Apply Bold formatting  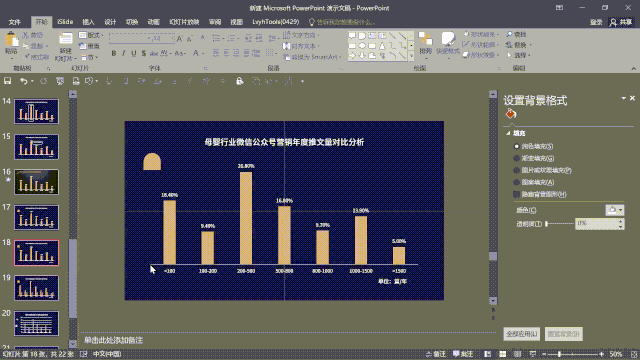tap(114, 53)
